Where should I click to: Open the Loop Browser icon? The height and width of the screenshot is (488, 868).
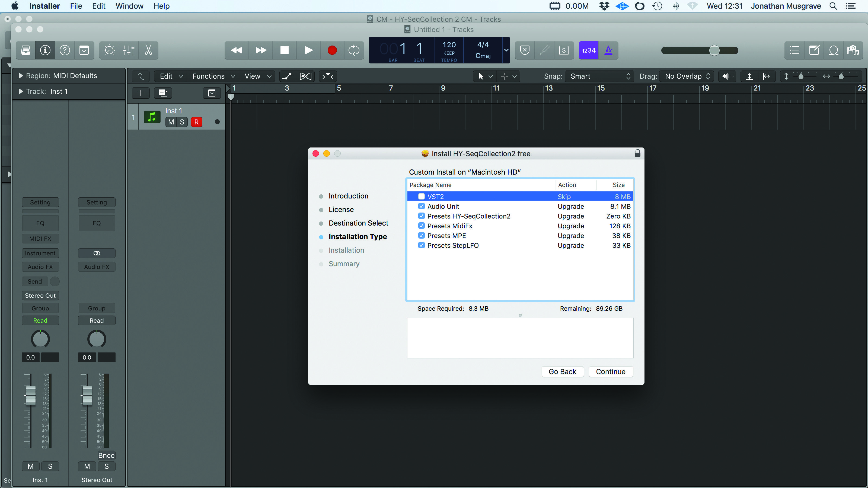834,50
